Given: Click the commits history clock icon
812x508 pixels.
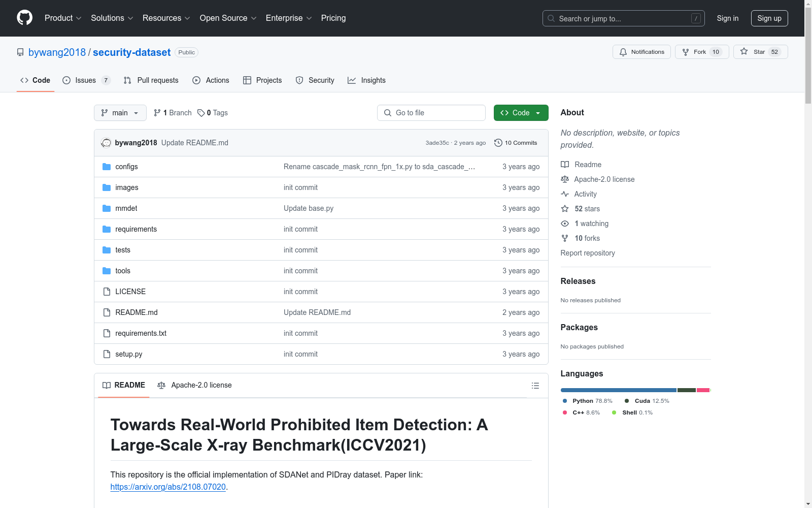Looking at the screenshot, I should [498, 143].
